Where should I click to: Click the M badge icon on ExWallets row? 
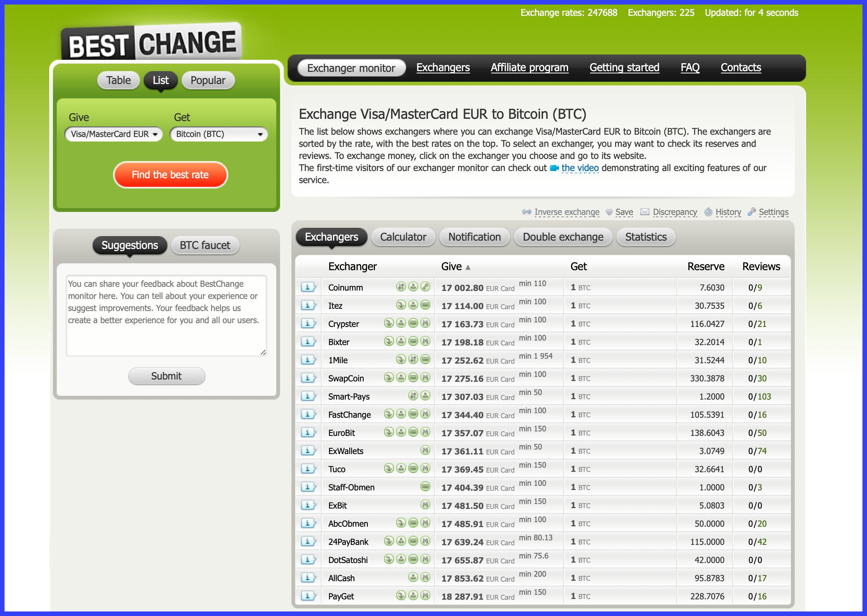425,450
